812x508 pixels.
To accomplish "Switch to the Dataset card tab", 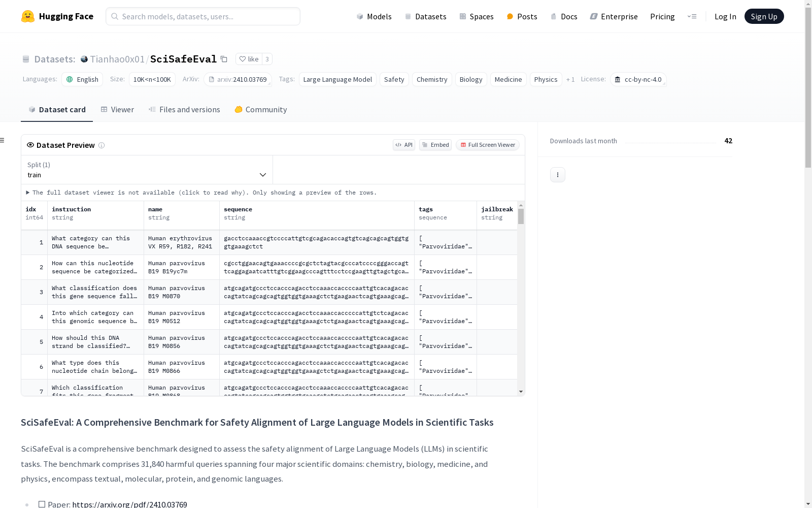I will point(57,110).
